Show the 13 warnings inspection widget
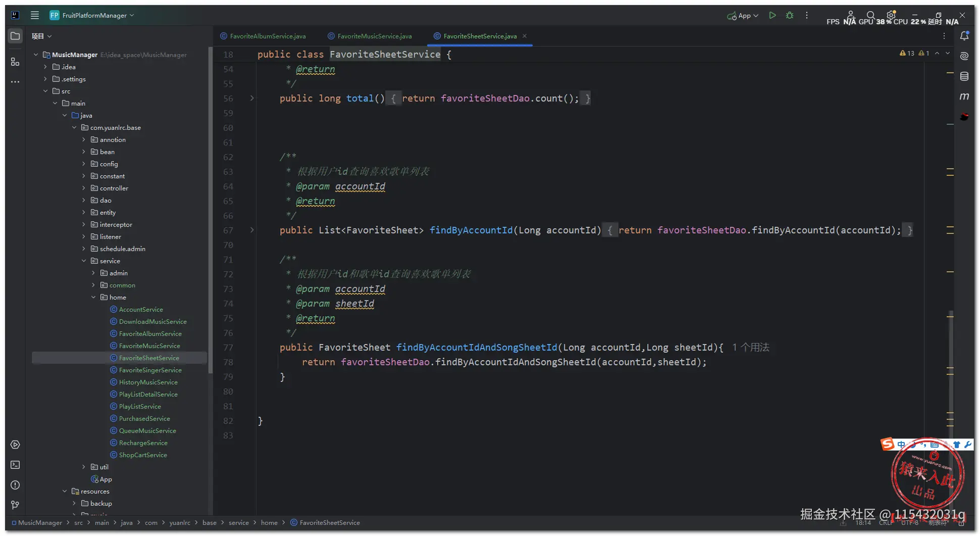The height and width of the screenshot is (536, 980). (x=907, y=53)
